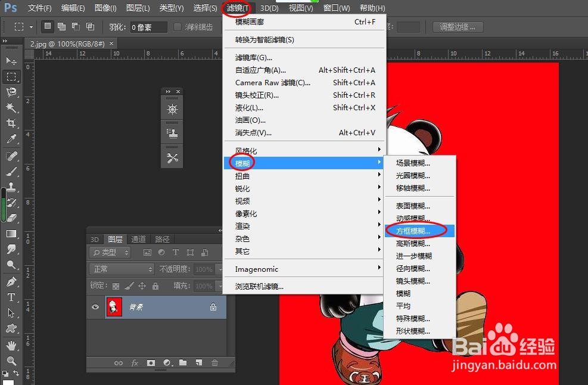Expand the 渲染 submenu
The width and height of the screenshot is (588, 385).
click(x=304, y=226)
